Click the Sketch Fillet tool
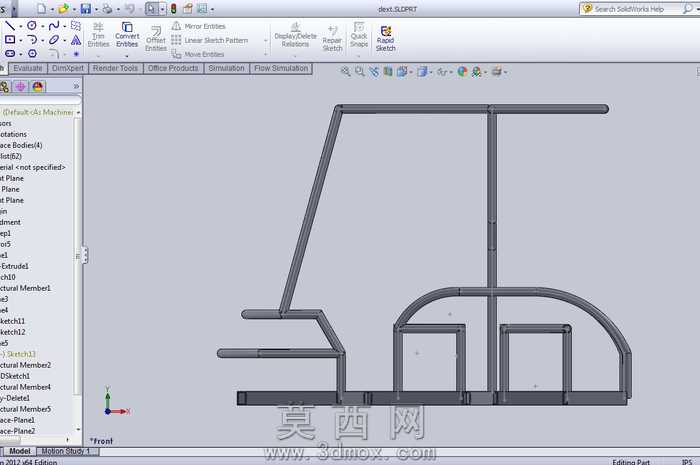The image size is (700, 465). [54, 54]
